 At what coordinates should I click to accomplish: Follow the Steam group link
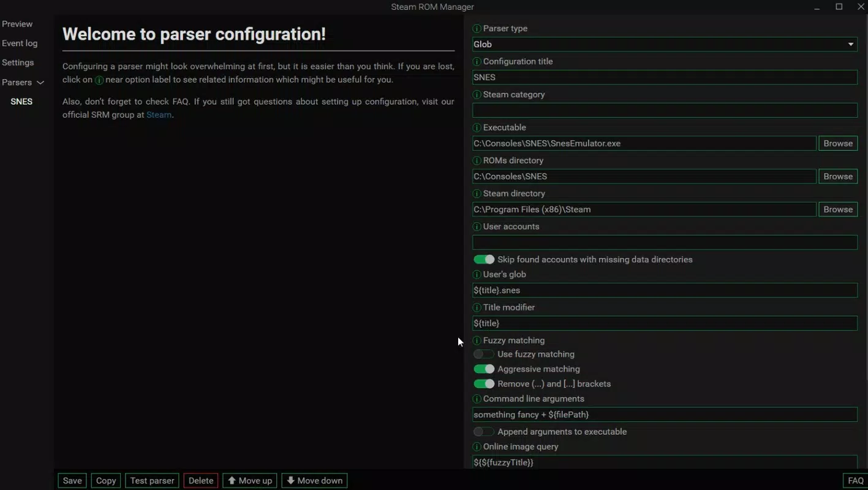coord(159,115)
